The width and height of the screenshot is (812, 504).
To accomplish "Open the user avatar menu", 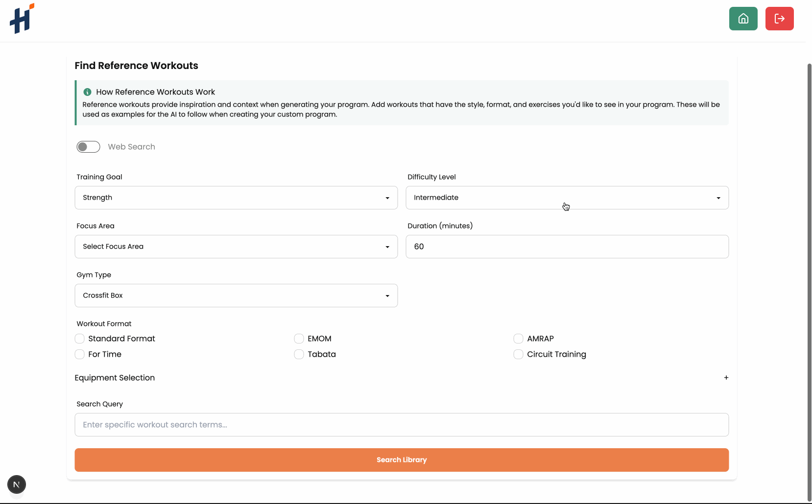I will click(x=17, y=484).
